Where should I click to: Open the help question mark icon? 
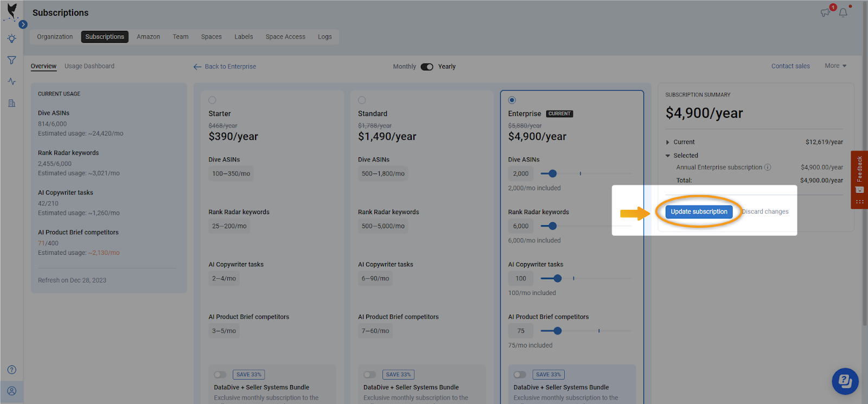pyautogui.click(x=11, y=370)
